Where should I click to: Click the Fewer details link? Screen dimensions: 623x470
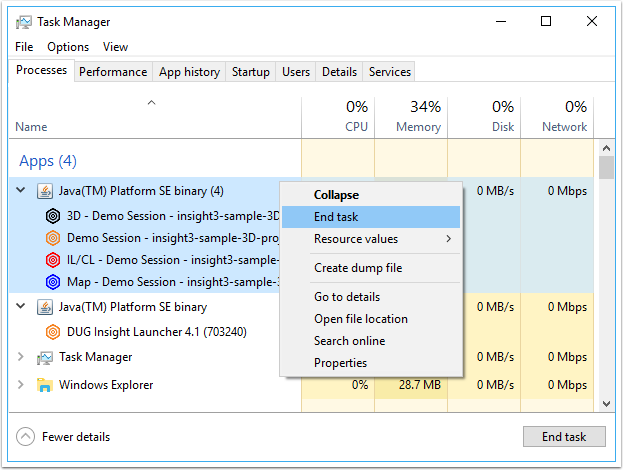[x=76, y=437]
